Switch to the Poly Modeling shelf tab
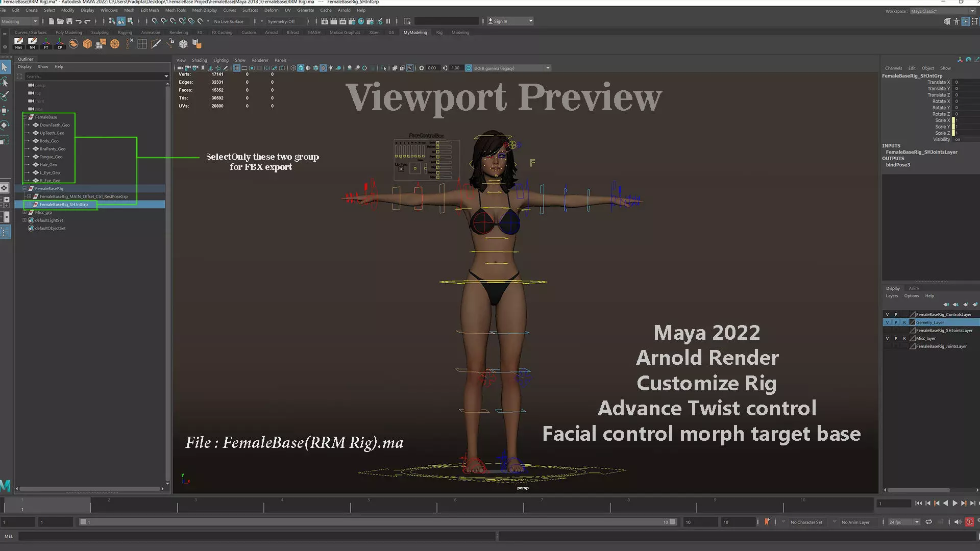 pos(69,32)
